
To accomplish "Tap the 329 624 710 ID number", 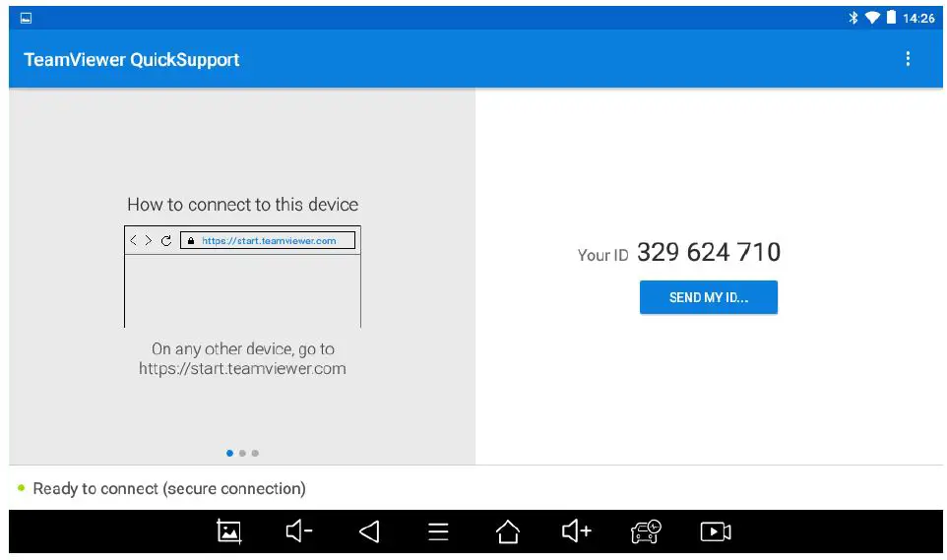I will click(709, 252).
